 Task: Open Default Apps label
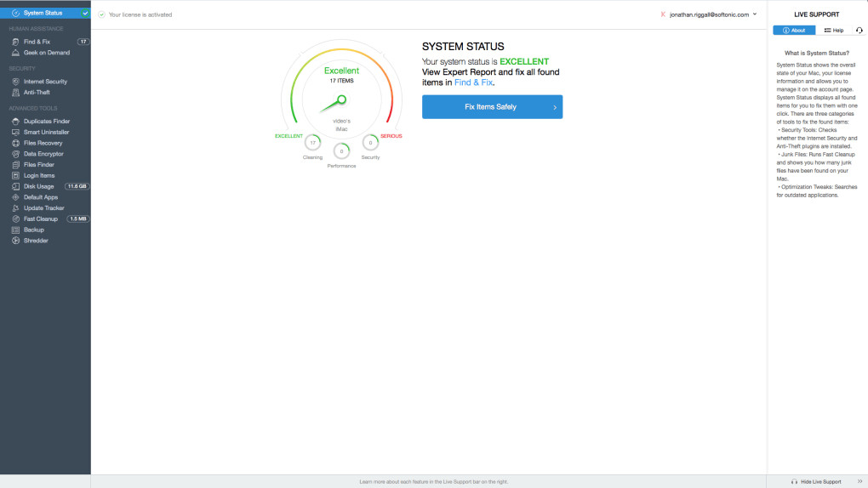(x=41, y=197)
